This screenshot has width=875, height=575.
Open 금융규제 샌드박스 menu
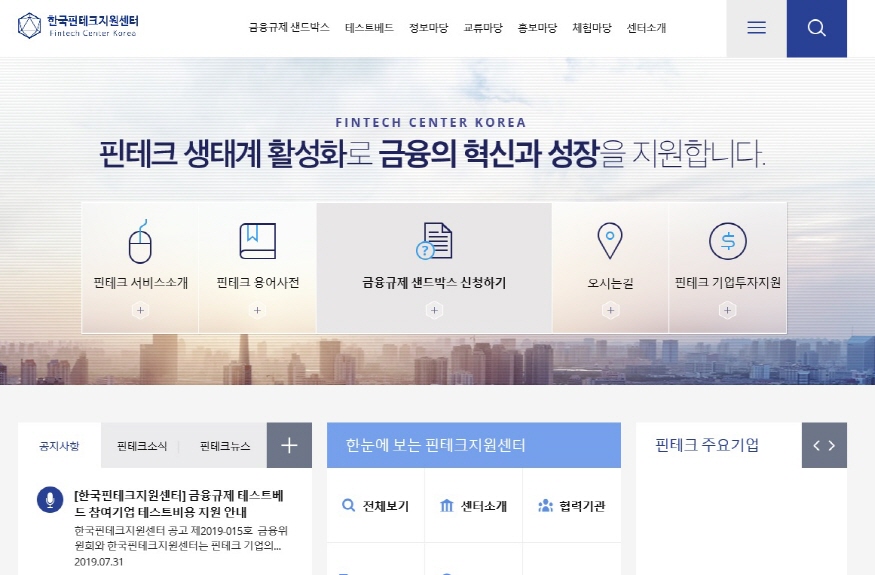289,27
